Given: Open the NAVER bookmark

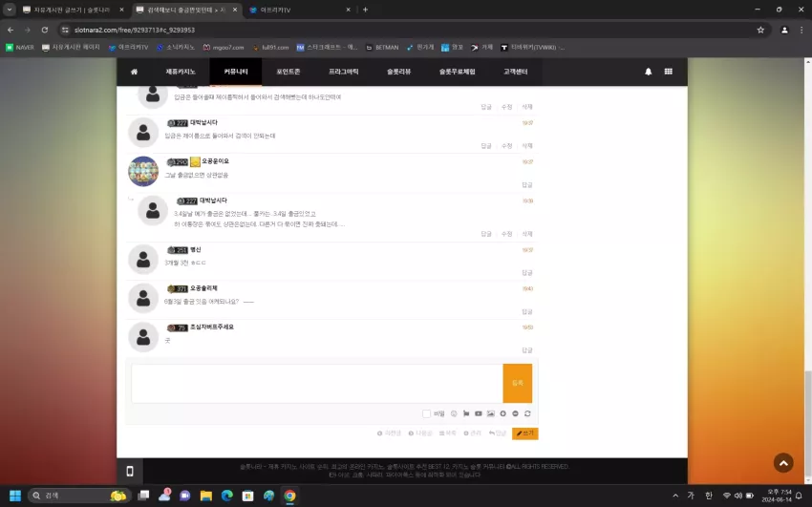Looking at the screenshot, I should pyautogui.click(x=20, y=48).
